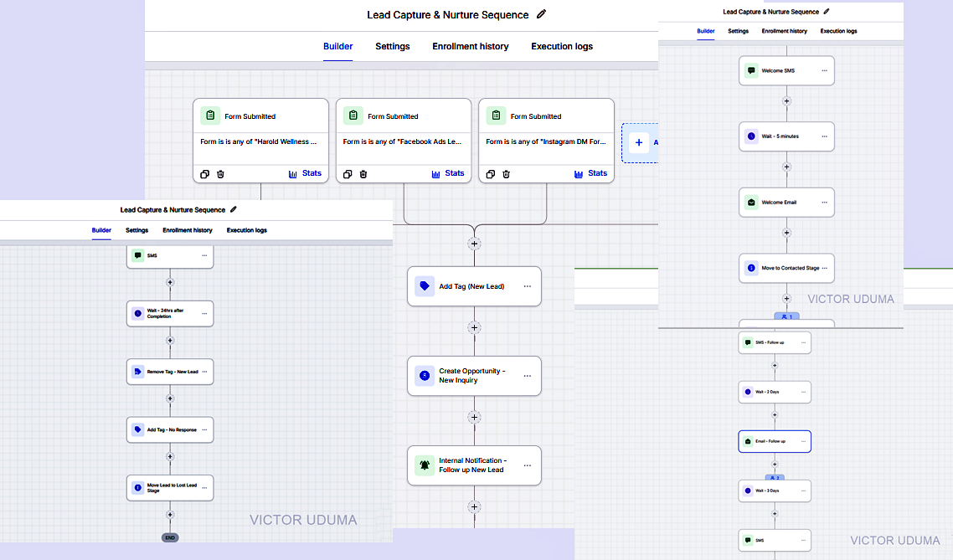The image size is (953, 560).
Task: Select the Email - Follow up step
Action: (x=775, y=442)
